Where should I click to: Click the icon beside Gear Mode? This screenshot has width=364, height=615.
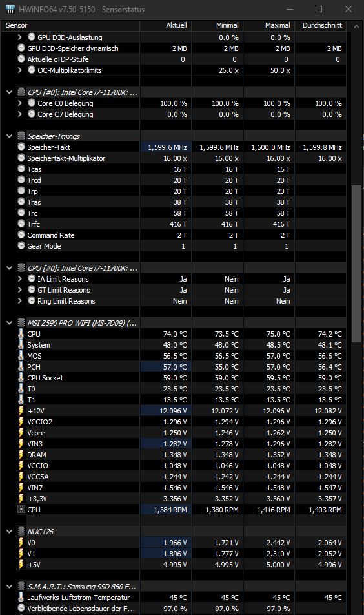[21, 246]
